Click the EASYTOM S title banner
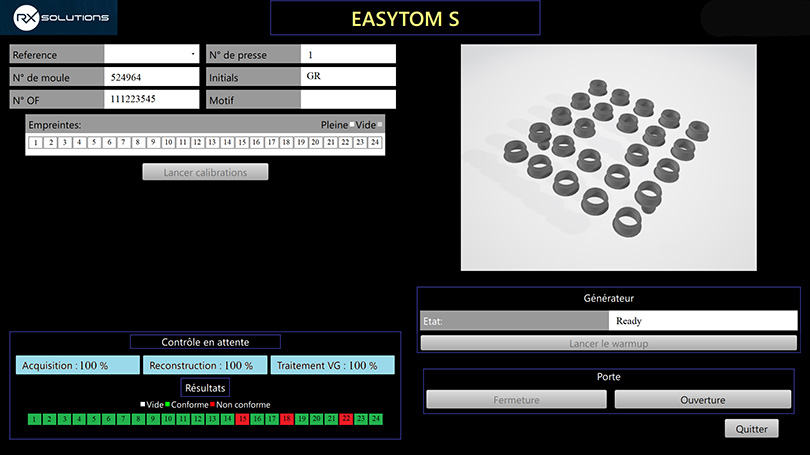 pos(405,18)
